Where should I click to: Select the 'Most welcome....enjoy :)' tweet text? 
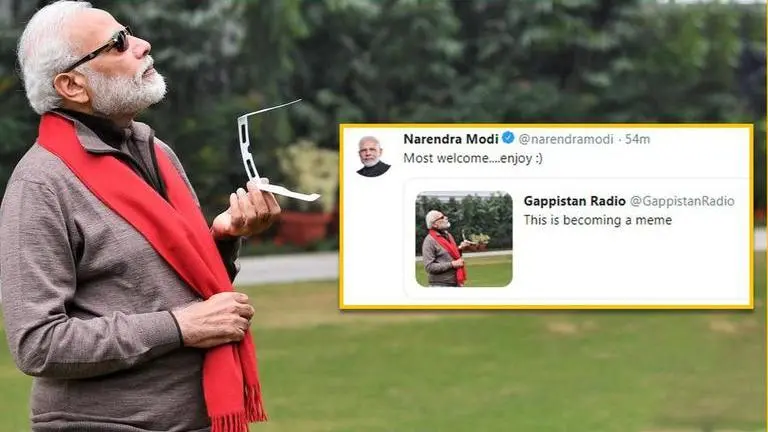tap(473, 158)
